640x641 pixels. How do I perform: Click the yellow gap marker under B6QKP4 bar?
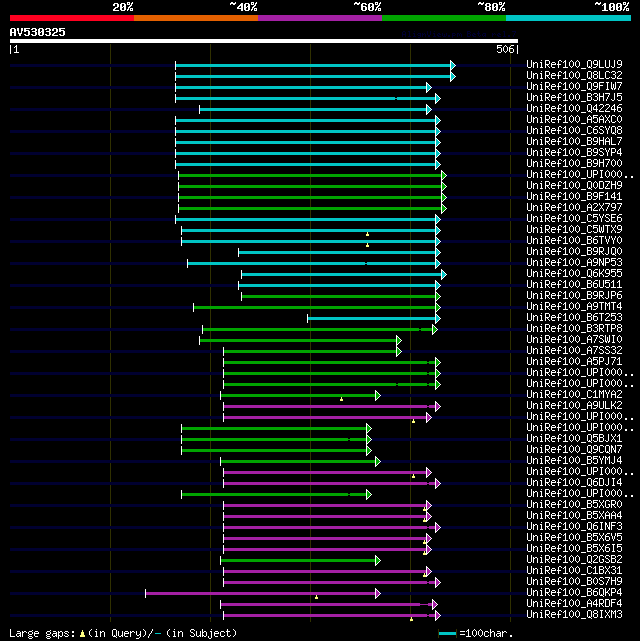(x=316, y=597)
